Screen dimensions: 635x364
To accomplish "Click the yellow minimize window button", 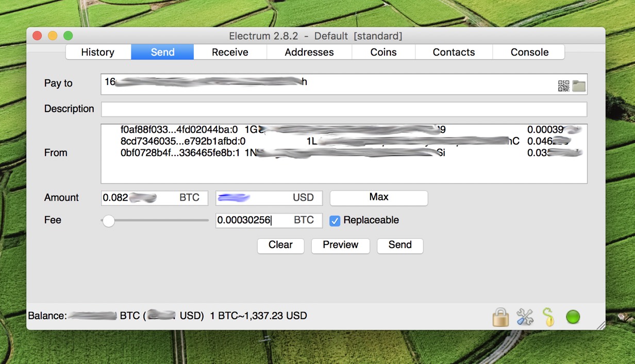I will point(53,36).
